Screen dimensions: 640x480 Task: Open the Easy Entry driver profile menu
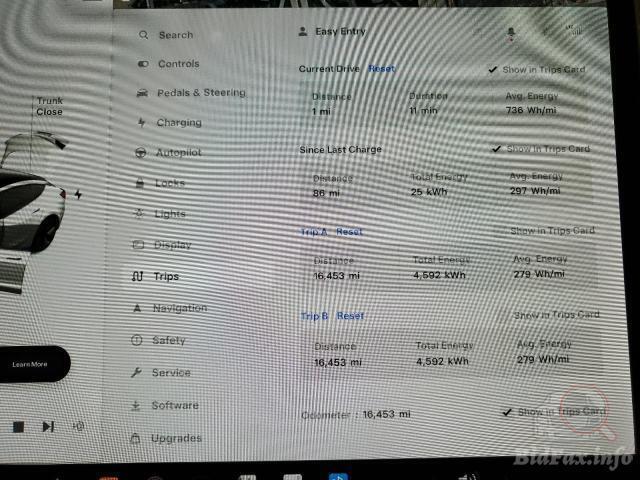click(x=332, y=32)
